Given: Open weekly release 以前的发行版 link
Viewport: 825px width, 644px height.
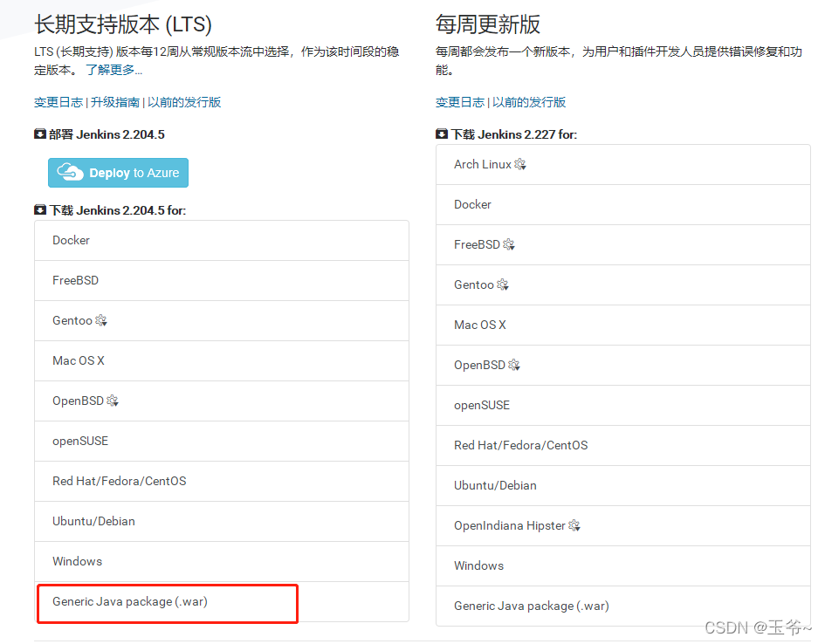Looking at the screenshot, I should 529,102.
